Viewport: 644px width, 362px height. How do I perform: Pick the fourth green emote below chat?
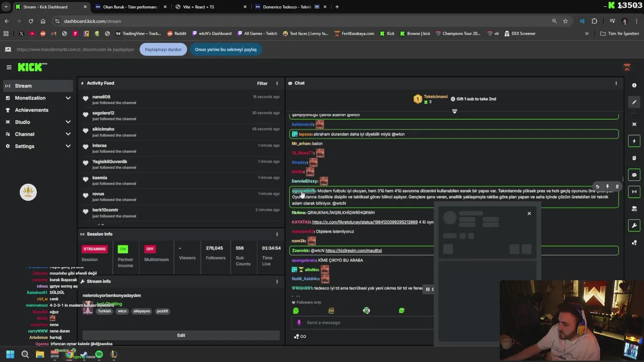pyautogui.click(x=401, y=311)
